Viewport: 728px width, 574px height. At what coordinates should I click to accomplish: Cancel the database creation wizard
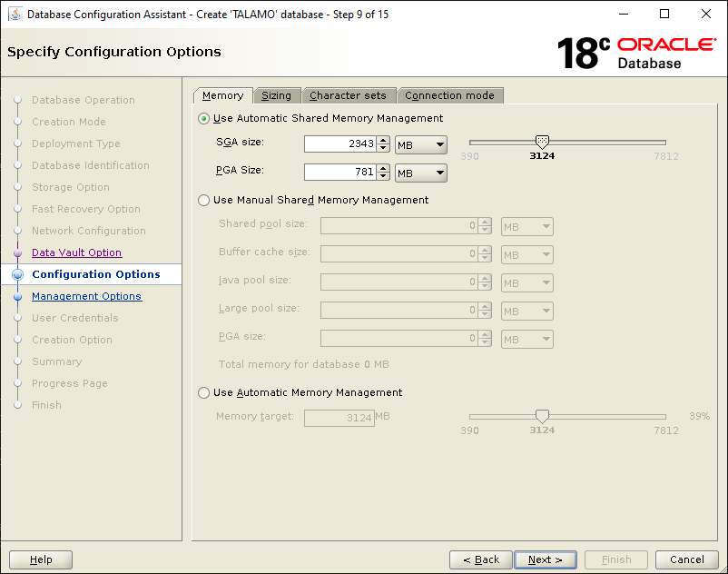tap(686, 559)
